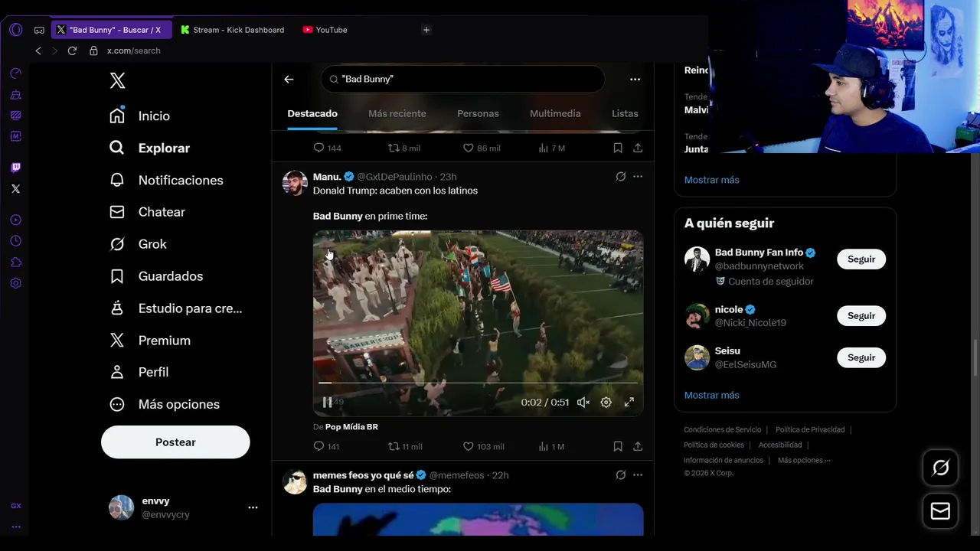
Task: Share the post with 86 mil likes
Action: click(x=638, y=148)
